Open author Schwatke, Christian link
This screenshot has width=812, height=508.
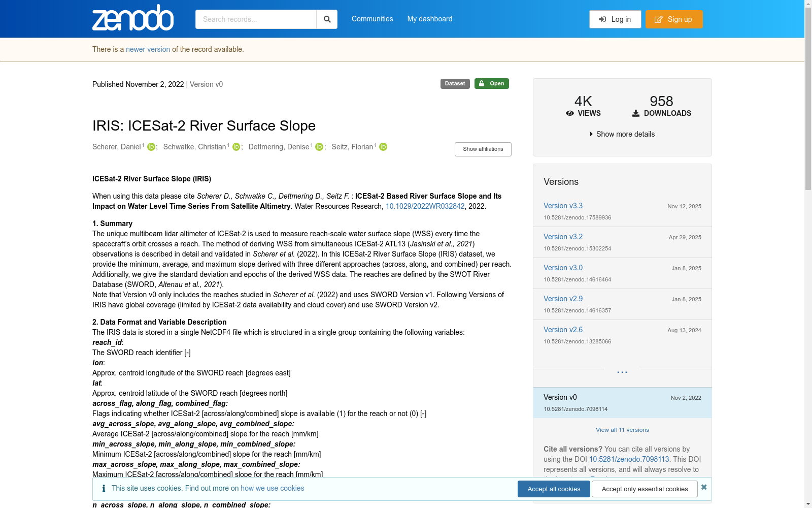194,147
